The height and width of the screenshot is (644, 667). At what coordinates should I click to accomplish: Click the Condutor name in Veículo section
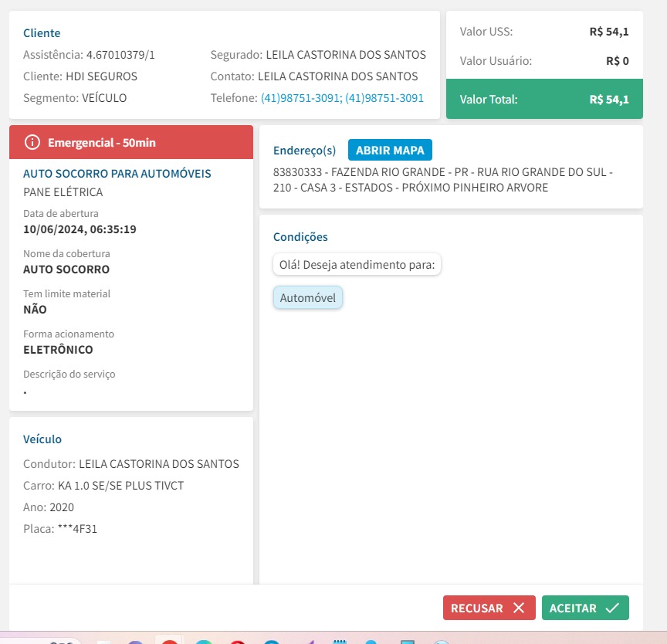pos(159,464)
